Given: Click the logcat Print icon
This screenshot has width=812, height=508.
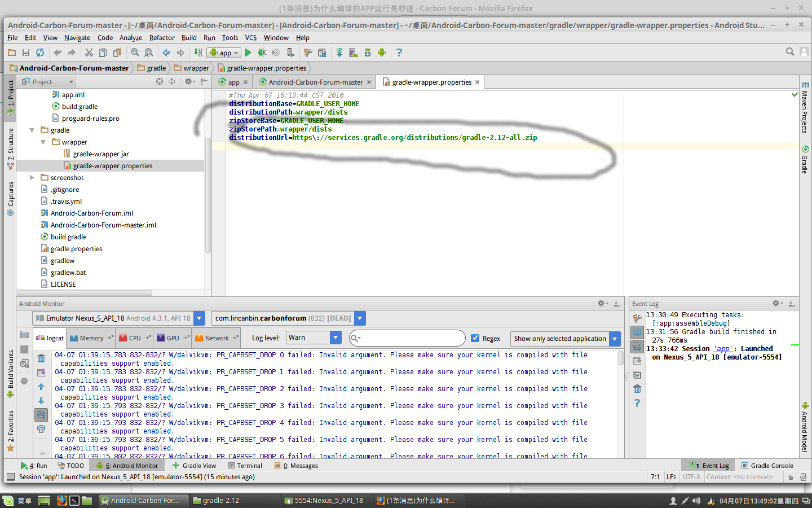Looking at the screenshot, I should coord(41,429).
